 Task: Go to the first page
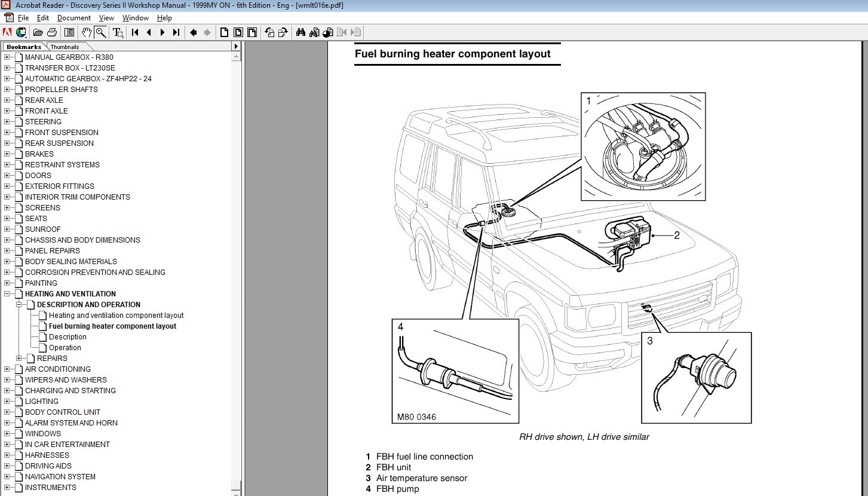136,32
